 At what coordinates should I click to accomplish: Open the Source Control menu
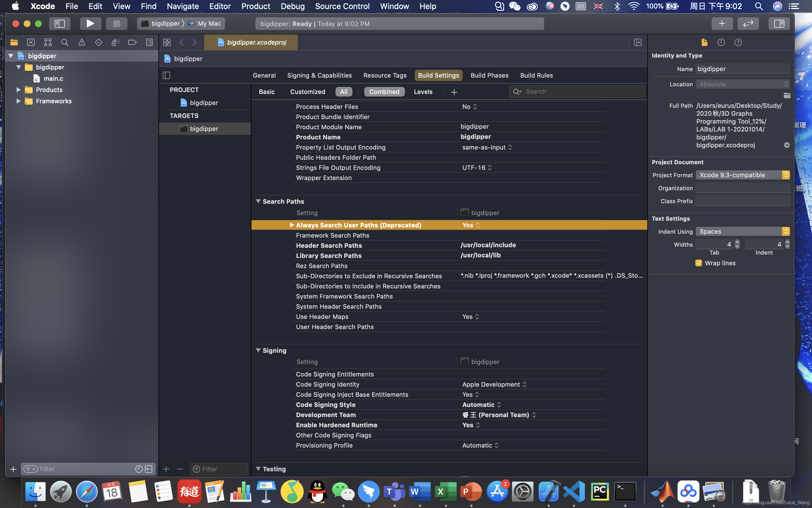(x=342, y=6)
